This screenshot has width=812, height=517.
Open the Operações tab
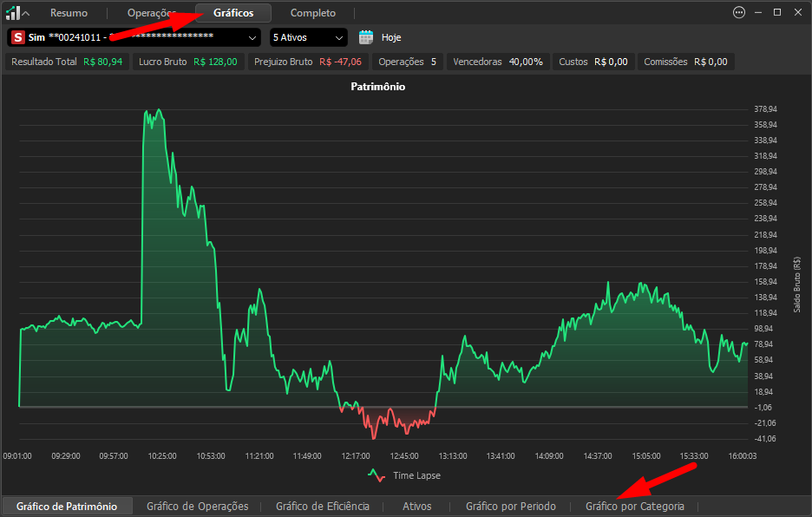pyautogui.click(x=152, y=13)
